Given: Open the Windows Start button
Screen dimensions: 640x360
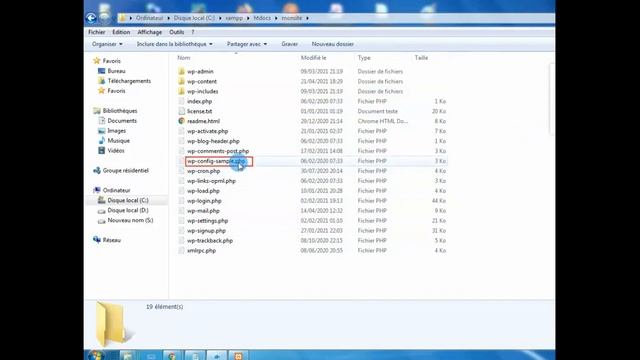Looking at the screenshot, I should (x=96, y=356).
